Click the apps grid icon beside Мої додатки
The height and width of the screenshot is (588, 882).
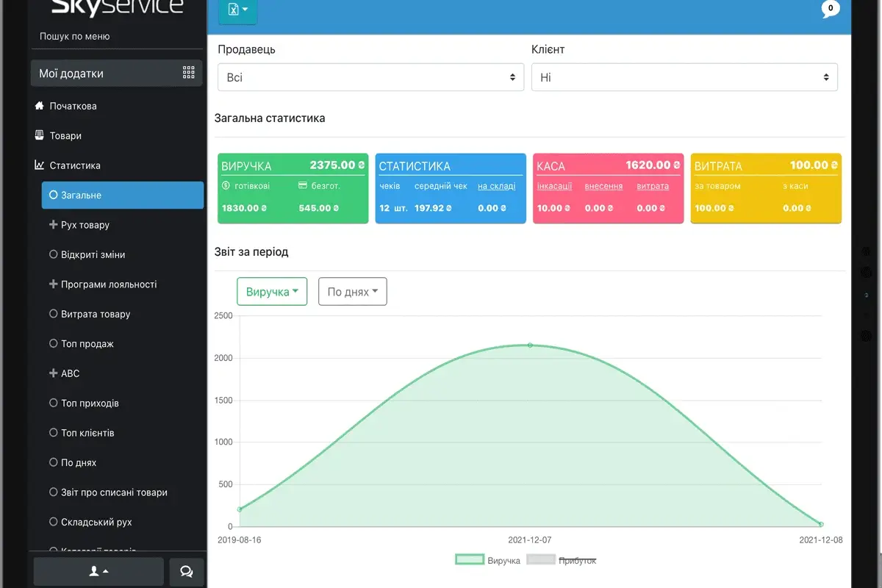tap(189, 73)
